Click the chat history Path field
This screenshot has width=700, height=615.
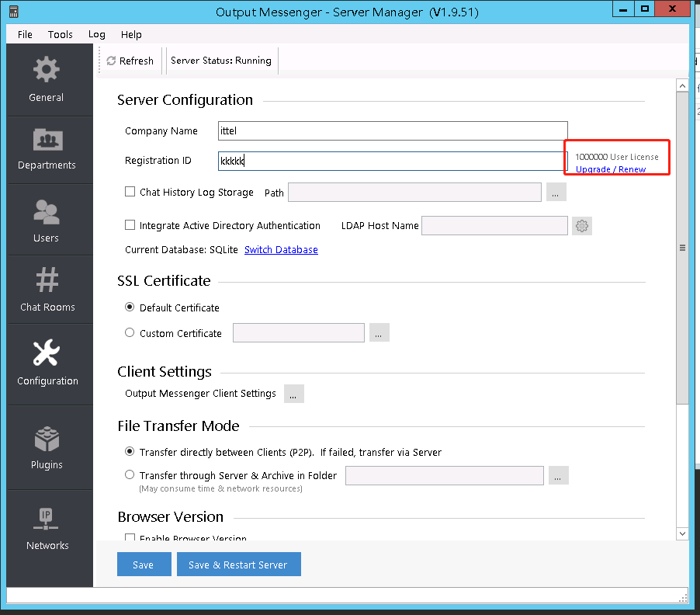pyautogui.click(x=414, y=192)
